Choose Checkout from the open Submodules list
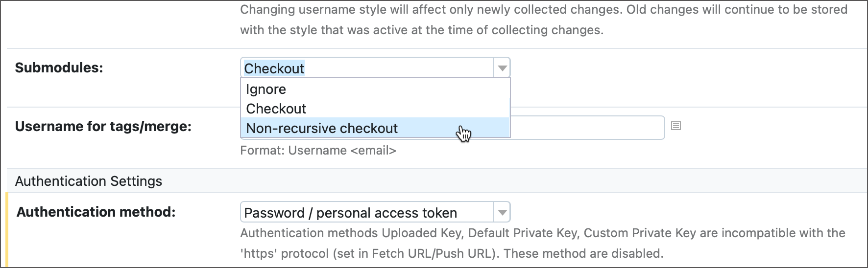 276,109
